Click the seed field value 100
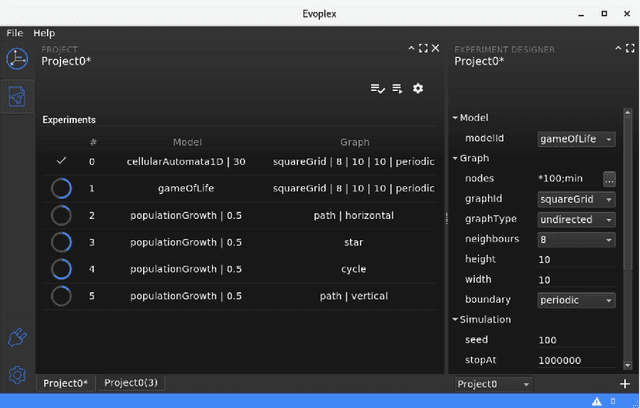640x408 pixels. click(576, 340)
